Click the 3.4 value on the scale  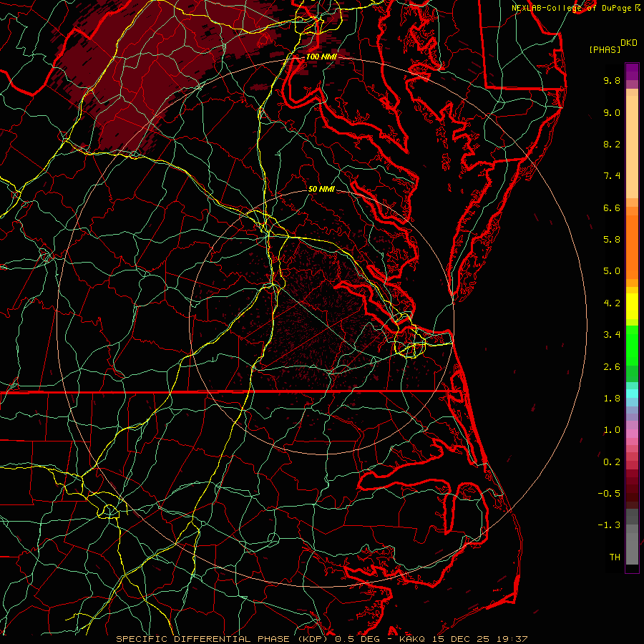pos(612,335)
